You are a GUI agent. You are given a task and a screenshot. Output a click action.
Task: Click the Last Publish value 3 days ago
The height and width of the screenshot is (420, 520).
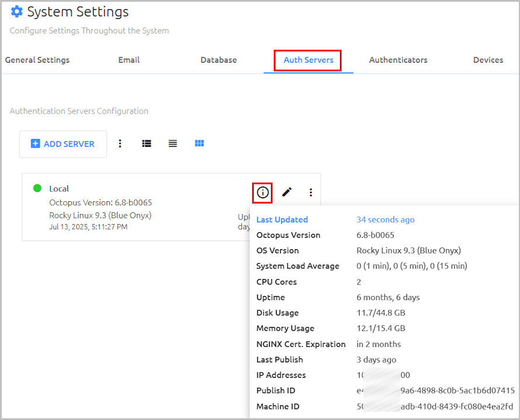point(377,360)
